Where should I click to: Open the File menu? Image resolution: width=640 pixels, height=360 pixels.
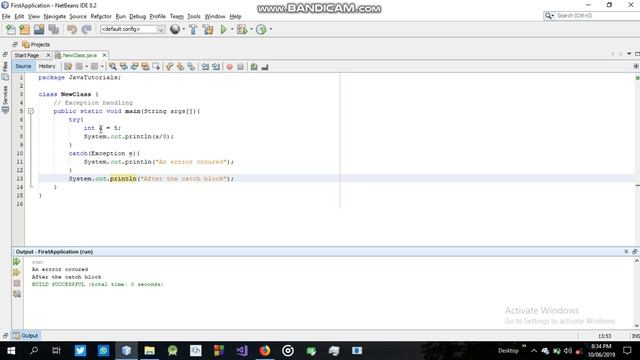point(6,16)
